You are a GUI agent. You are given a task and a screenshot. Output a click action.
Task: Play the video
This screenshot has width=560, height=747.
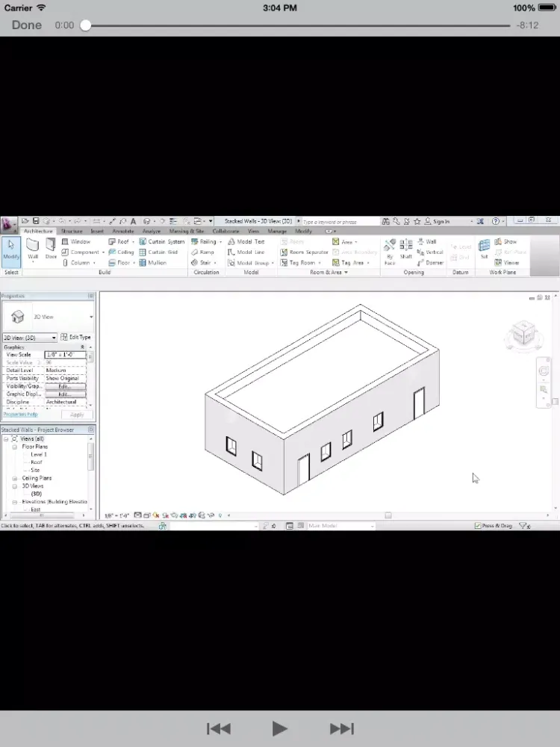pos(279,728)
